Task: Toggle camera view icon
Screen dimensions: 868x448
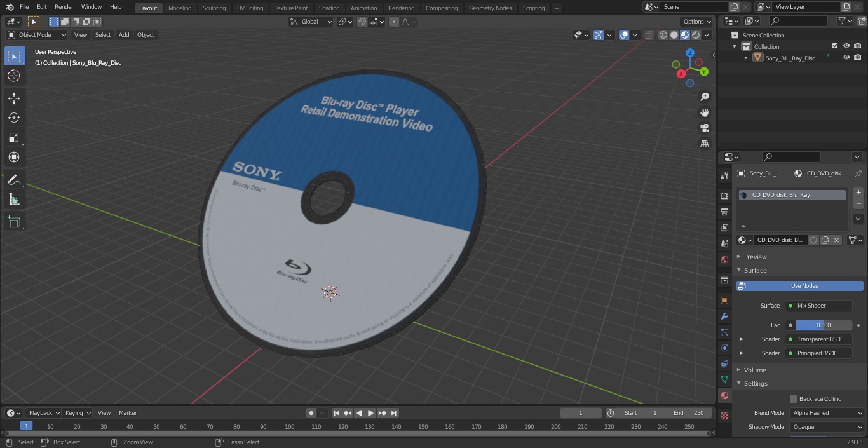Action: pos(705,128)
